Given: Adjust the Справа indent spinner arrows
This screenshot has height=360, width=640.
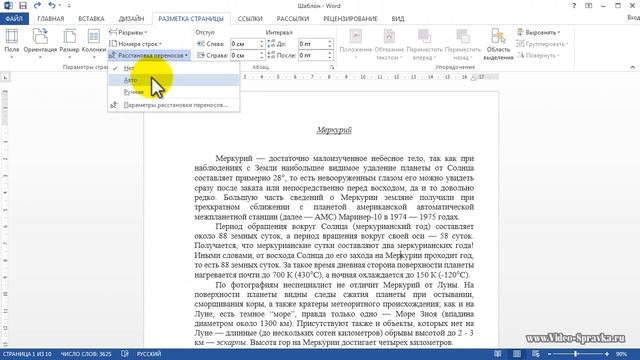Looking at the screenshot, I should (x=262, y=55).
